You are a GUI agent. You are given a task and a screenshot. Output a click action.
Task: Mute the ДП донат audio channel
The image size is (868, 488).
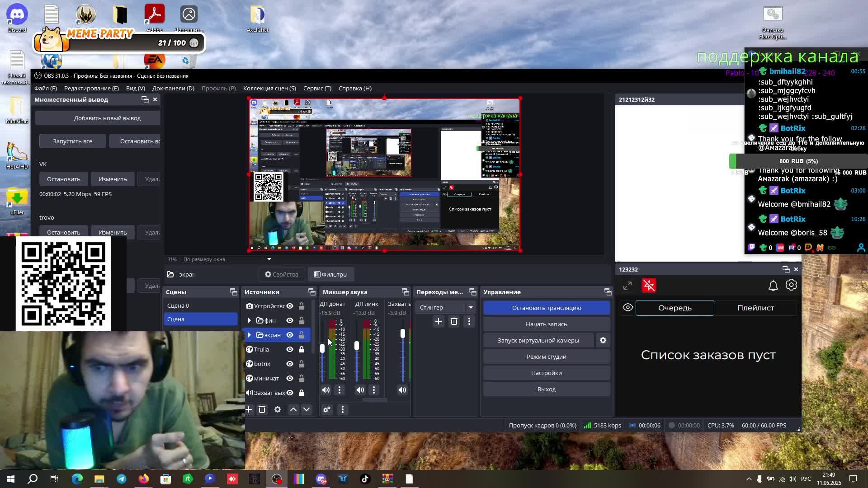pyautogui.click(x=326, y=390)
